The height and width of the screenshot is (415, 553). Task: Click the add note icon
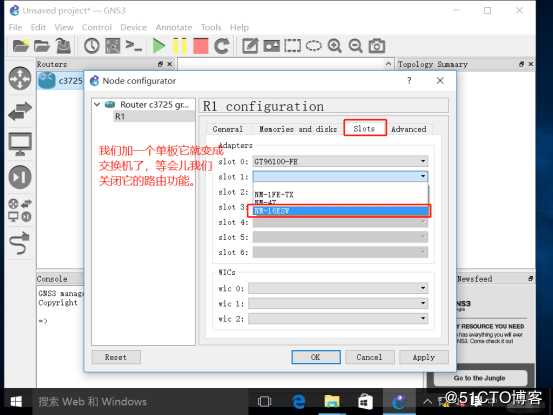pos(250,46)
